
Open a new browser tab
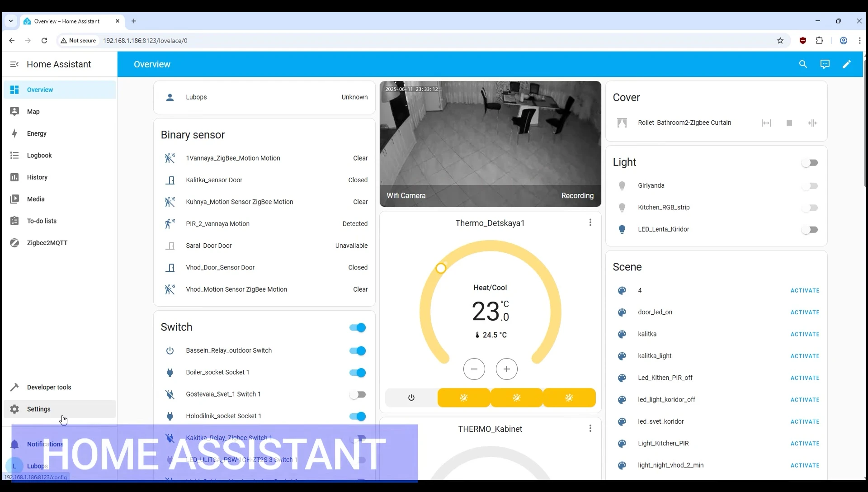click(134, 21)
